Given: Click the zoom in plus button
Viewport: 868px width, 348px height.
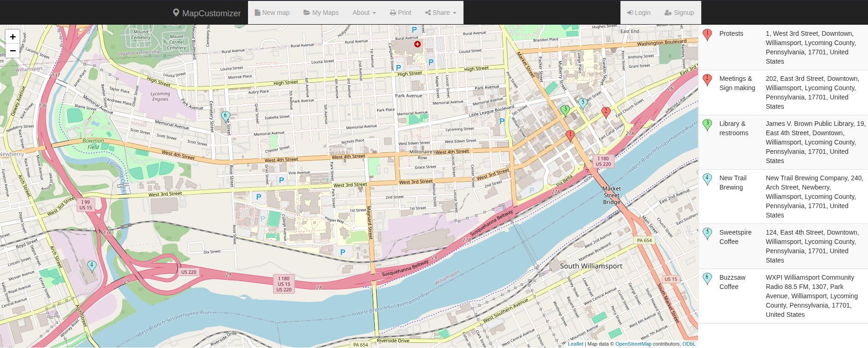Looking at the screenshot, I should (13, 37).
